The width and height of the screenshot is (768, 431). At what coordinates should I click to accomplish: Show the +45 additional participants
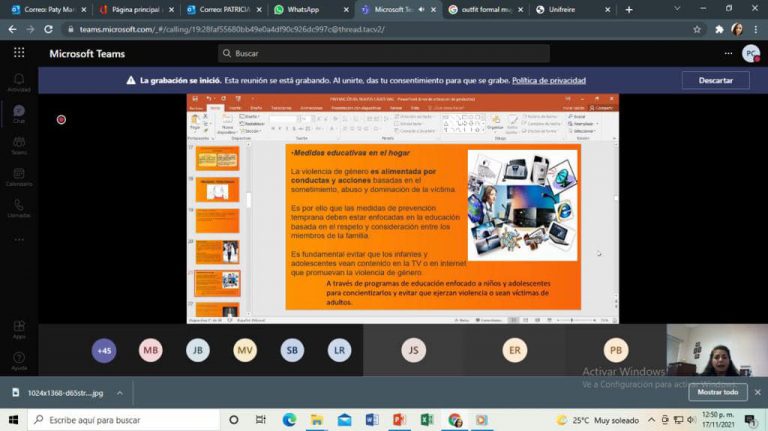point(104,350)
